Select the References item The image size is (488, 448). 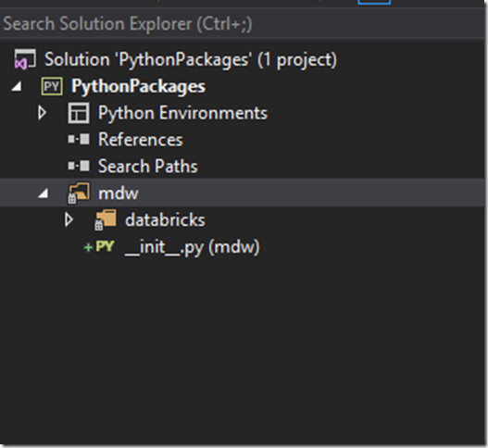coord(141,140)
